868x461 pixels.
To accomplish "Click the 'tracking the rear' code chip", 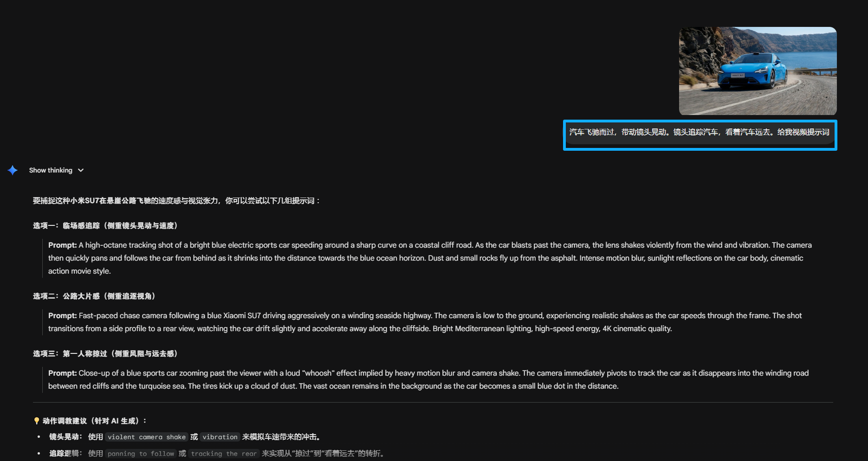I will point(224,454).
